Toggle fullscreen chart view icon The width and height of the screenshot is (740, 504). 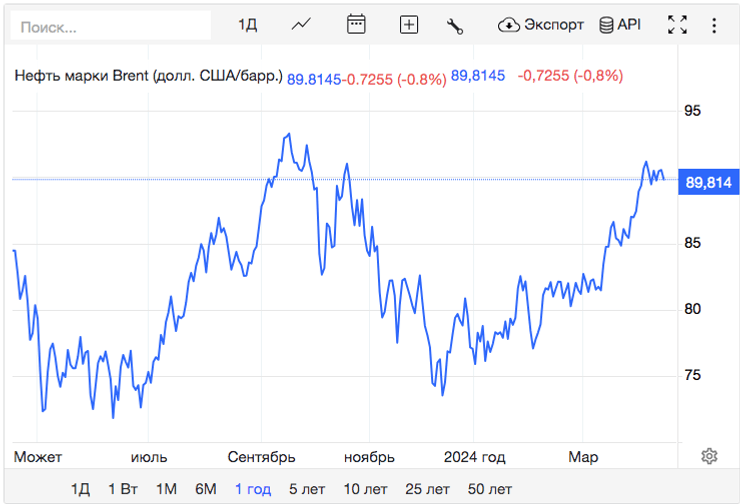tap(677, 25)
